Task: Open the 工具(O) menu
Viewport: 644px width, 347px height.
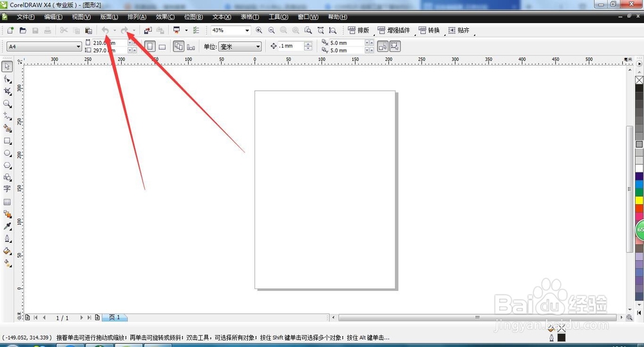Action: click(278, 17)
